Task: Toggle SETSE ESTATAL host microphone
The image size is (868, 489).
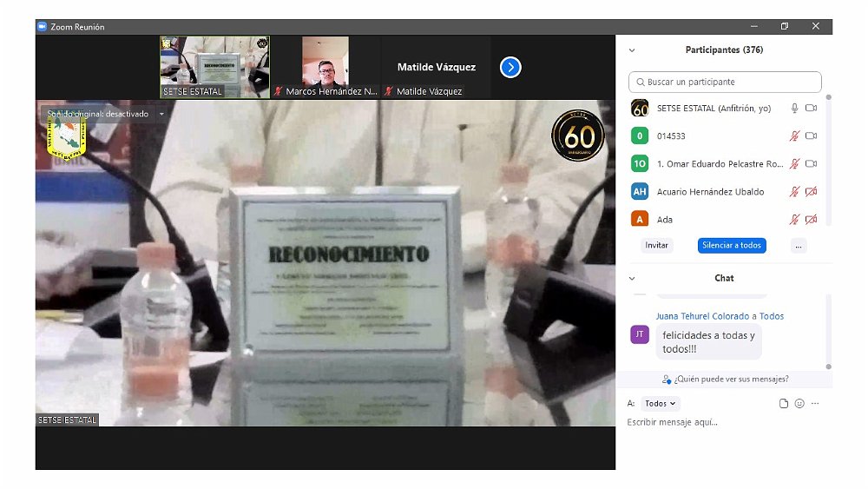Action: click(x=793, y=109)
